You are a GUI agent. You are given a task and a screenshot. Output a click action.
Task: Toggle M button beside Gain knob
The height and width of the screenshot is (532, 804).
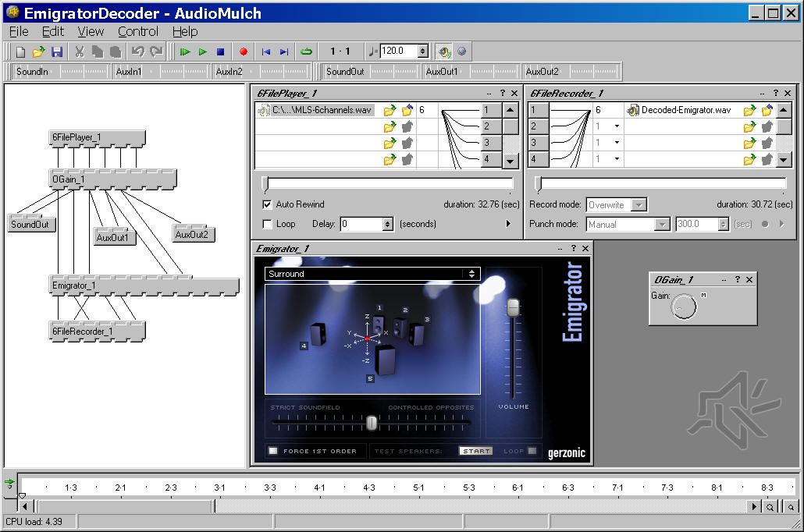[703, 295]
